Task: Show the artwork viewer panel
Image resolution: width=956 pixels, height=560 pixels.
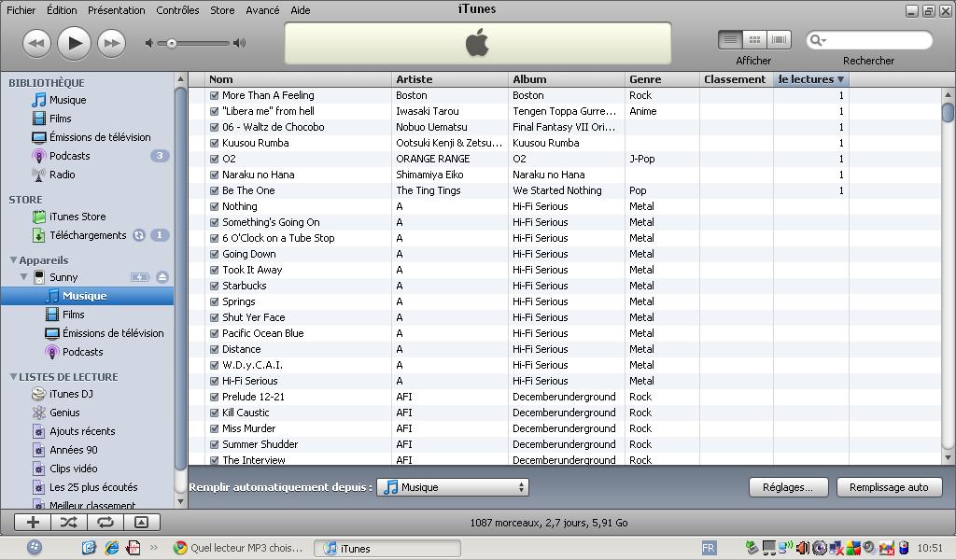Action: coord(141,523)
